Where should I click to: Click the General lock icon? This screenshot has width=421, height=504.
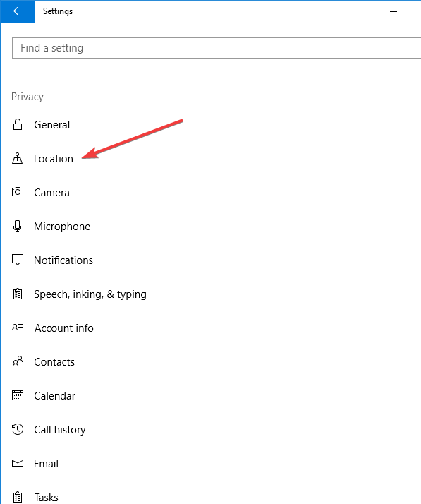pyautogui.click(x=18, y=124)
